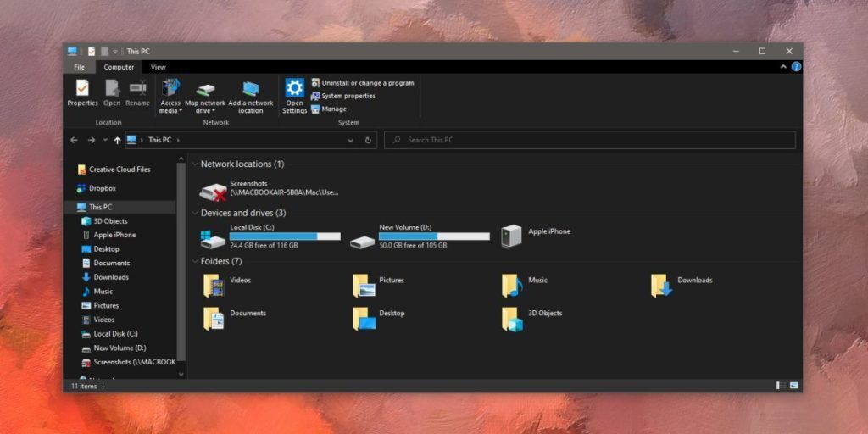868x434 pixels.
Task: Collapse the Devices and drives group
Action: pos(195,213)
